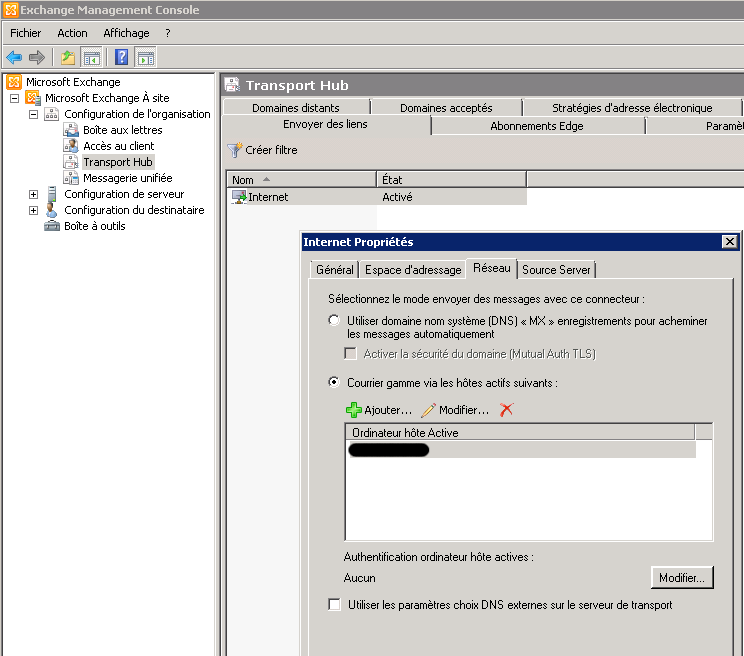744x656 pixels.
Task: Click the Ajouter... label above host list
Action: 388,410
